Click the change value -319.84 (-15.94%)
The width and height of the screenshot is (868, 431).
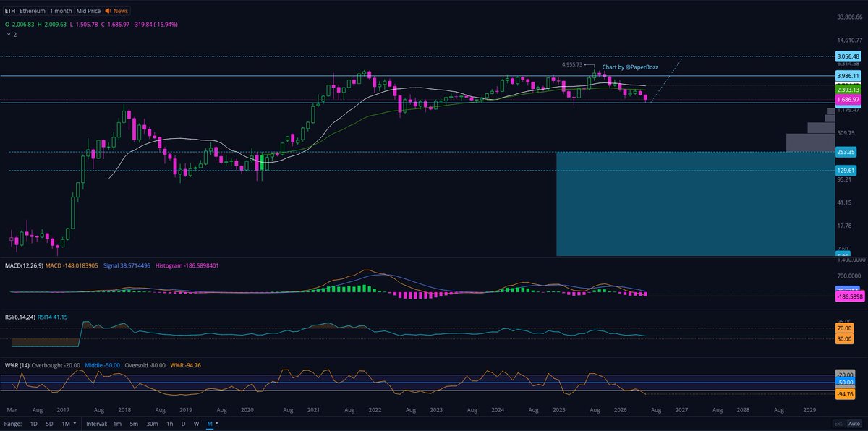tap(156, 24)
